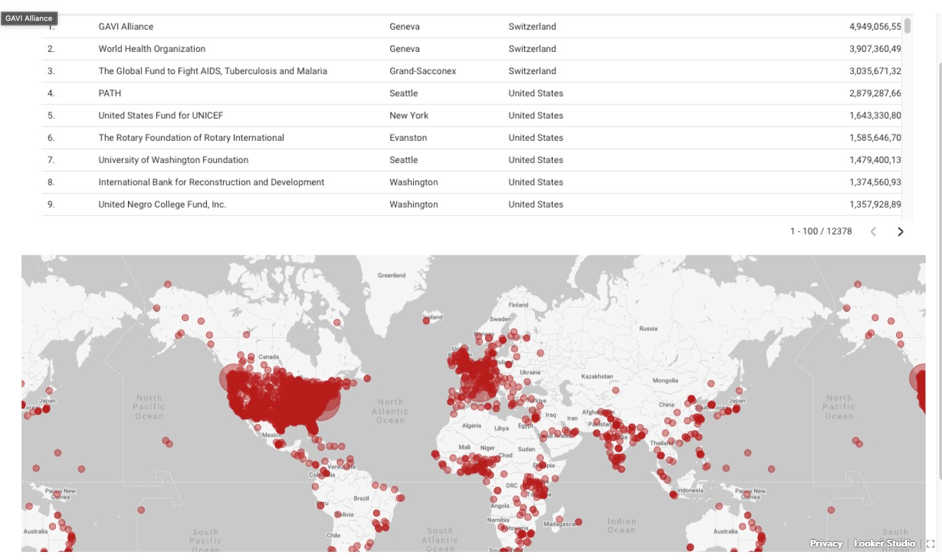This screenshot has width=942, height=560.
Task: Select the 'PATH' organization cell
Action: click(110, 93)
